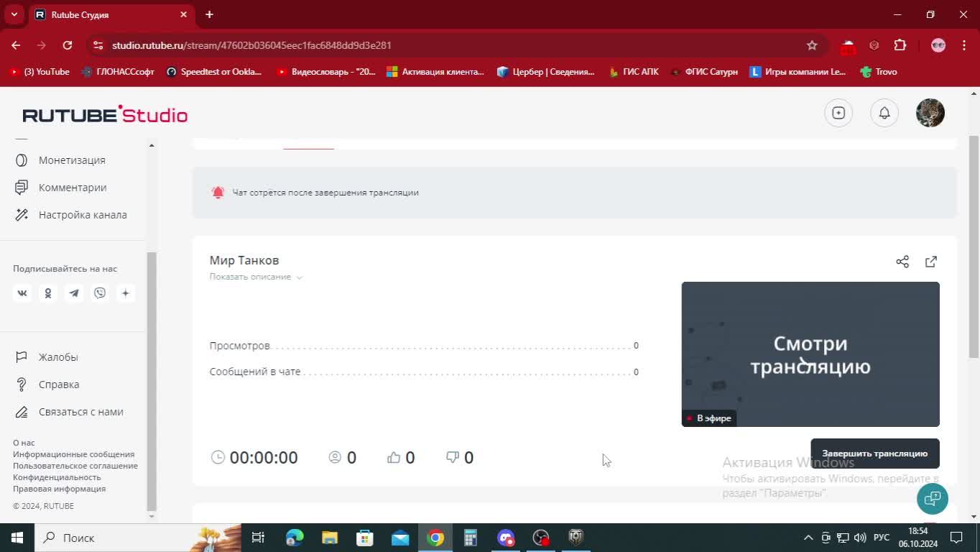
Task: Open a new browser tab
Action: [209, 14]
